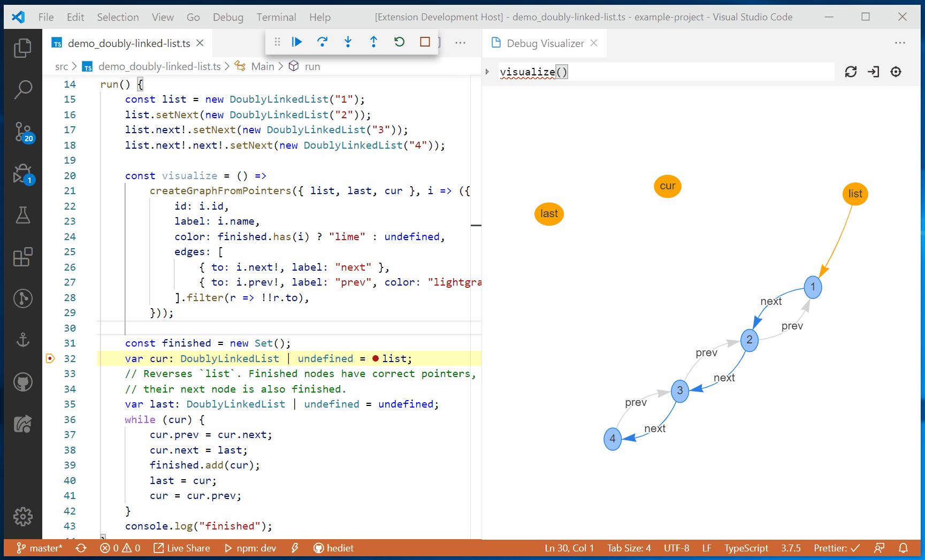Click the visualize() expression input field
The height and width of the screenshot is (560, 925).
tap(666, 72)
